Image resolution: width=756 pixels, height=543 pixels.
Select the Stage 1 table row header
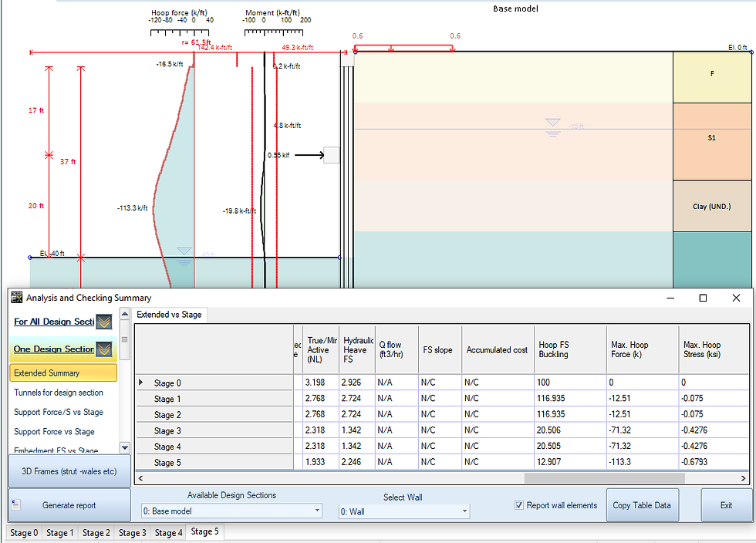(x=214, y=399)
